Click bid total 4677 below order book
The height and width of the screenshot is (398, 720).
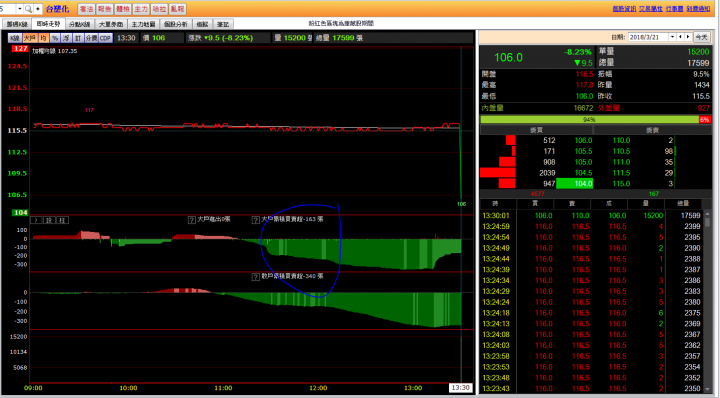pos(538,194)
